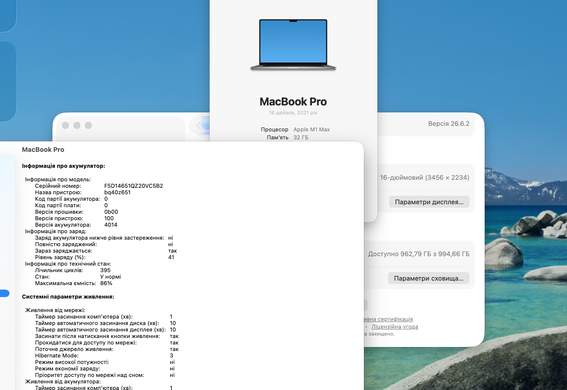567x390 pixels.
Task: Click the Повністю заряджений row
Action: tap(104, 244)
